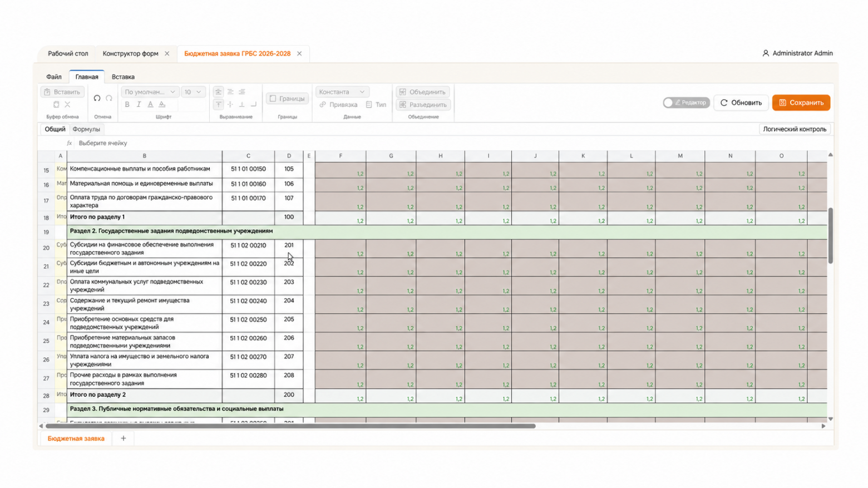
Task: Set vertical alignment to middle
Action: pyautogui.click(x=230, y=104)
